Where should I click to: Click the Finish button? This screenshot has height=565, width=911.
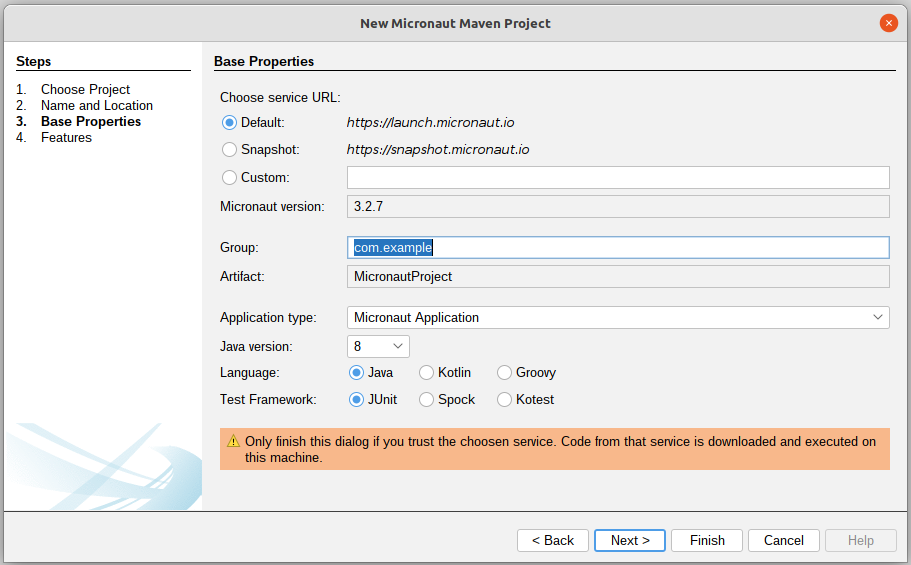tap(707, 541)
